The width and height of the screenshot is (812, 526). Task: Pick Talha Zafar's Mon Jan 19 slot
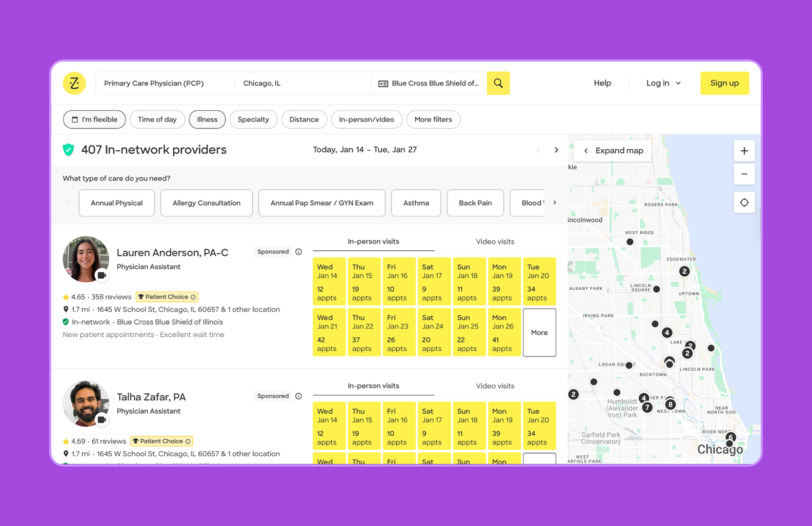(x=504, y=427)
